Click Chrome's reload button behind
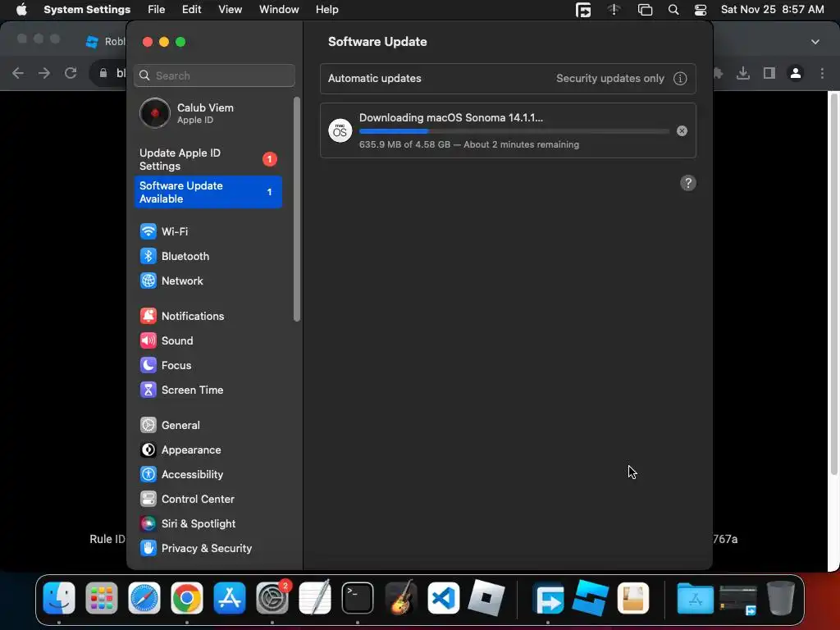This screenshot has height=630, width=840. (x=71, y=73)
